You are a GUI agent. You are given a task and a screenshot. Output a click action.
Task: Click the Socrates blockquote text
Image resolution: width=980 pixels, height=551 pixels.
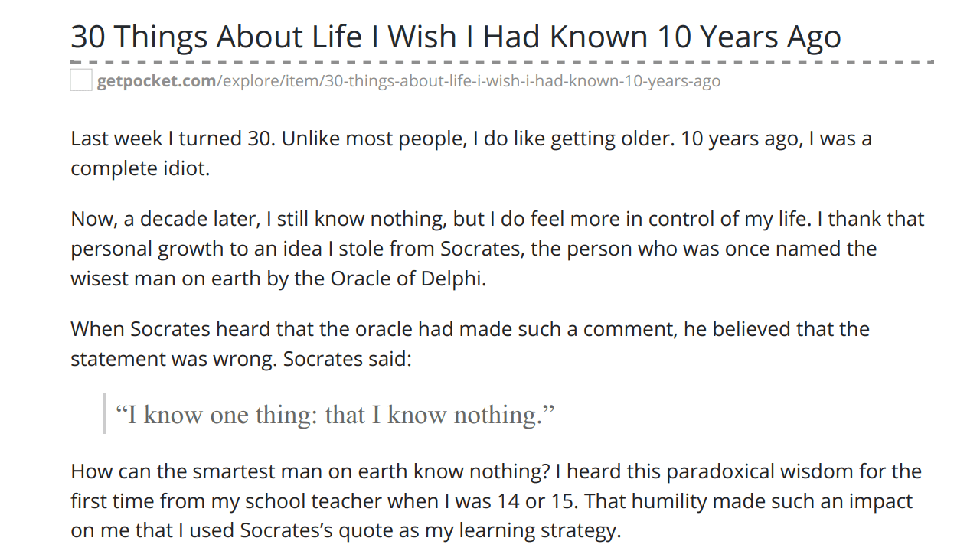[335, 415]
